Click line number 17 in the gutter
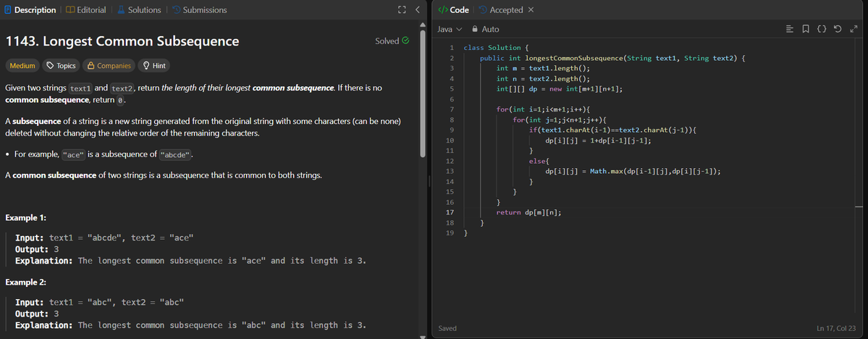 (450, 212)
